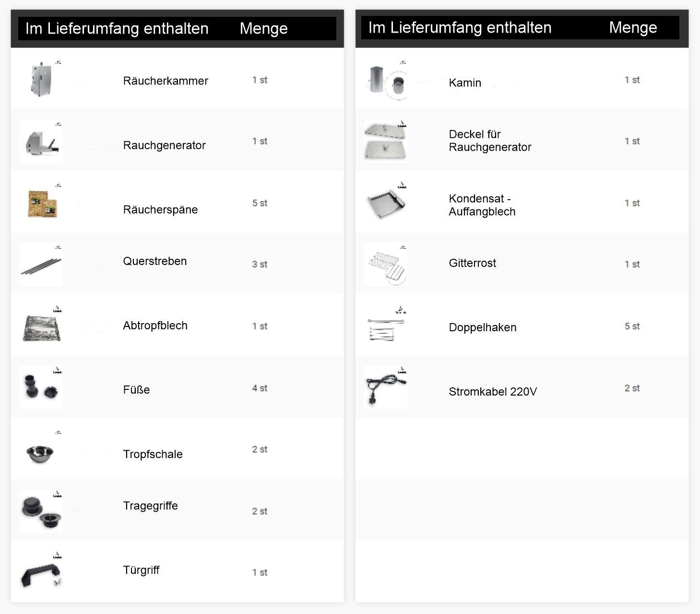Click the Stromkabel 220V text label
The height and width of the screenshot is (614, 700).
point(493,392)
